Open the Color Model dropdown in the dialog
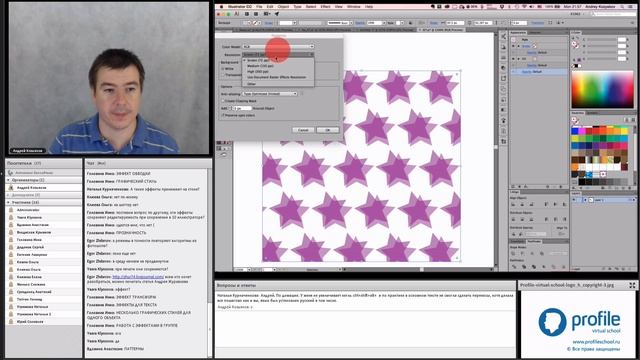The image size is (640, 360). (279, 47)
